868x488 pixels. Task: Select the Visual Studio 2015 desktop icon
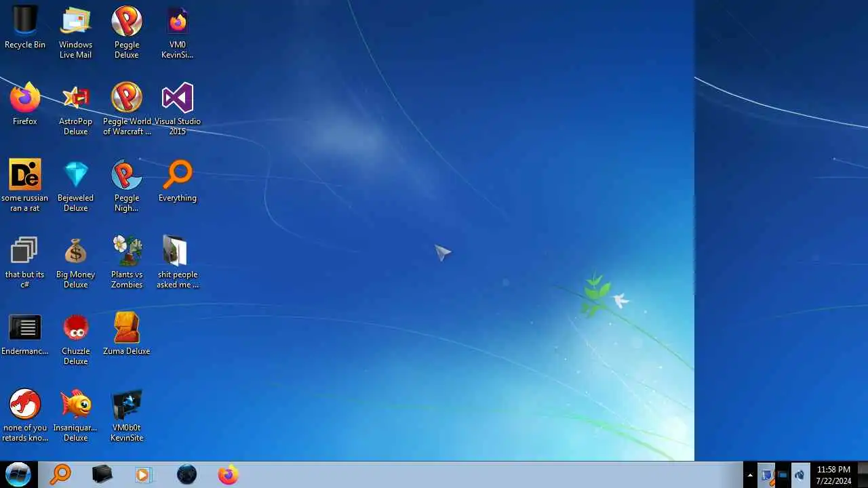[x=178, y=109]
